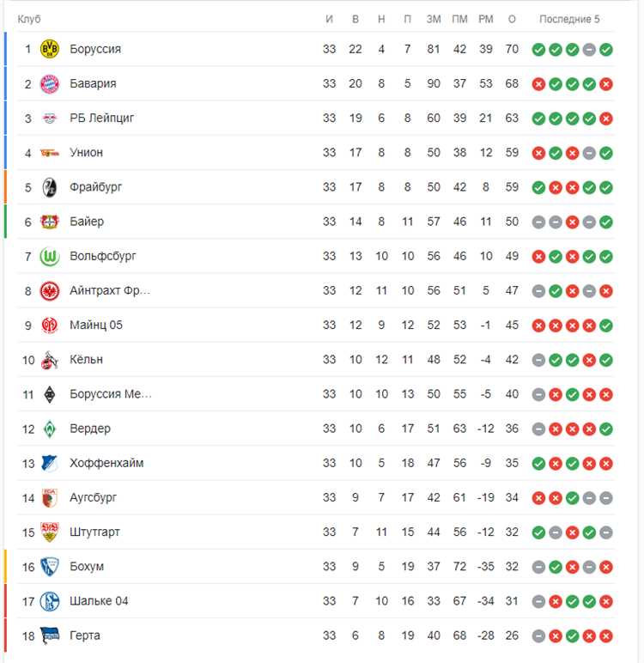Screen dimensions: 644x663
Task: Click the Eintracht Frankfurt eagle crest
Action: coord(50,291)
